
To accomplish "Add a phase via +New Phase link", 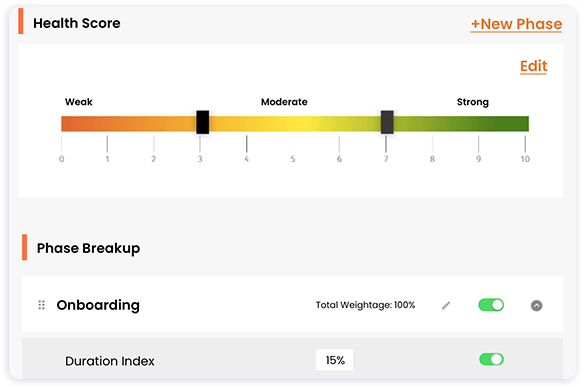I will tap(516, 24).
